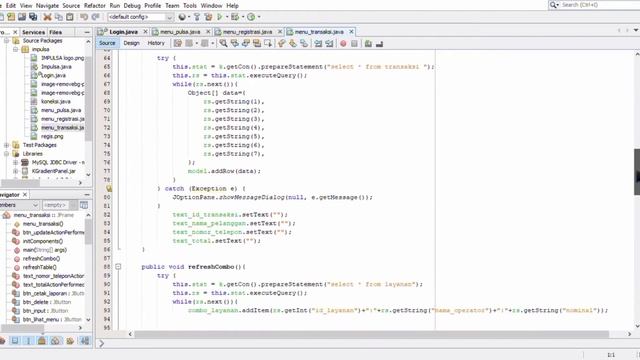Toggle Highlight Search icon in editor toolbar

pos(257,43)
